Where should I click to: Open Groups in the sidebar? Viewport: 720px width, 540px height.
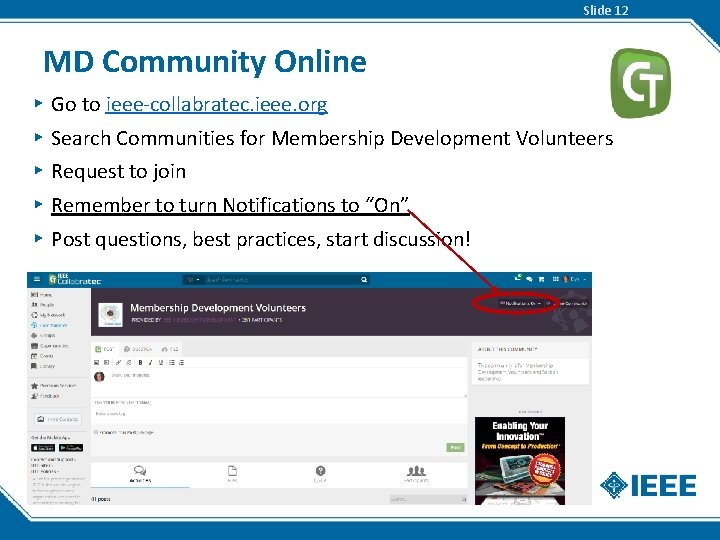coord(43,335)
